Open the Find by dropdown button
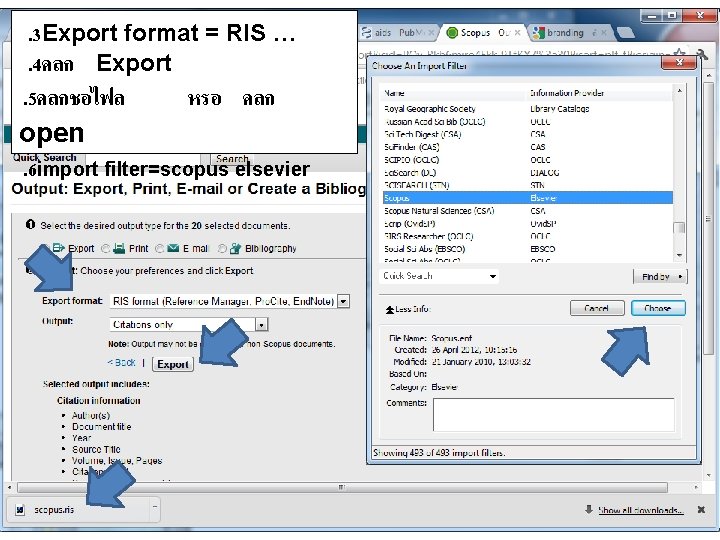 (x=660, y=276)
